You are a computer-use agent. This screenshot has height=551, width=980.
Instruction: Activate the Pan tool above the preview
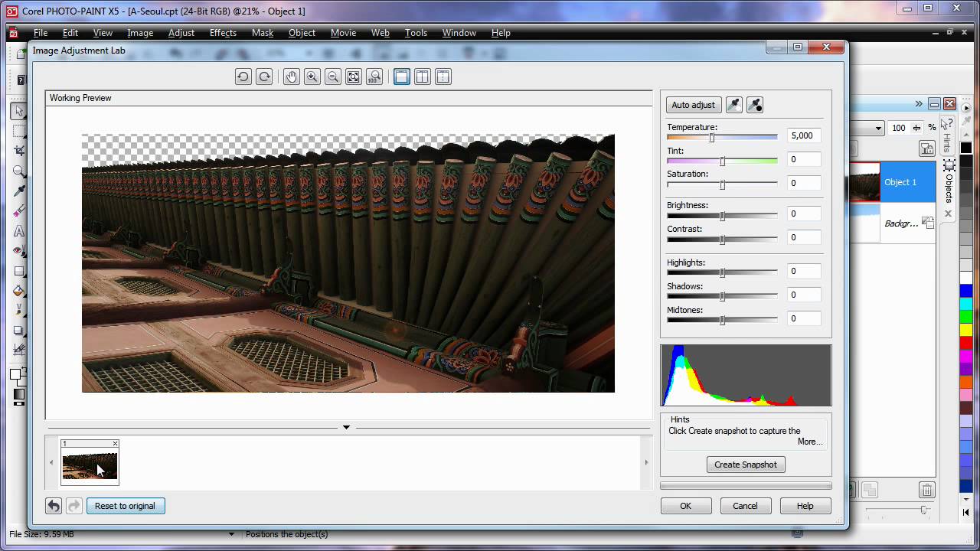point(291,77)
